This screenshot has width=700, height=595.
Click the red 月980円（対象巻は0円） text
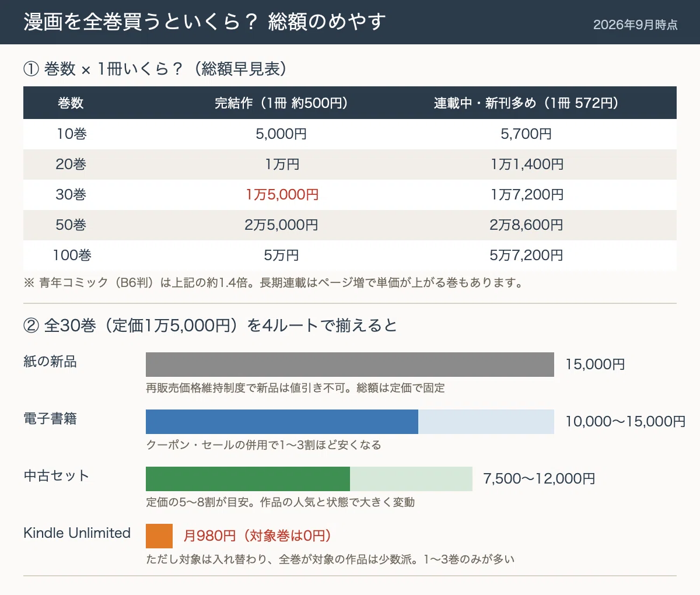click(257, 536)
